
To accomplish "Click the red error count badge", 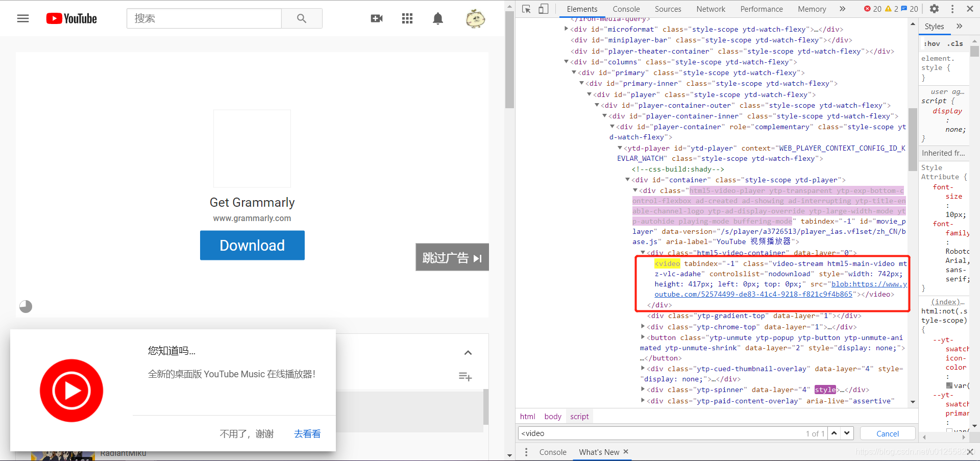I will click(872, 9).
